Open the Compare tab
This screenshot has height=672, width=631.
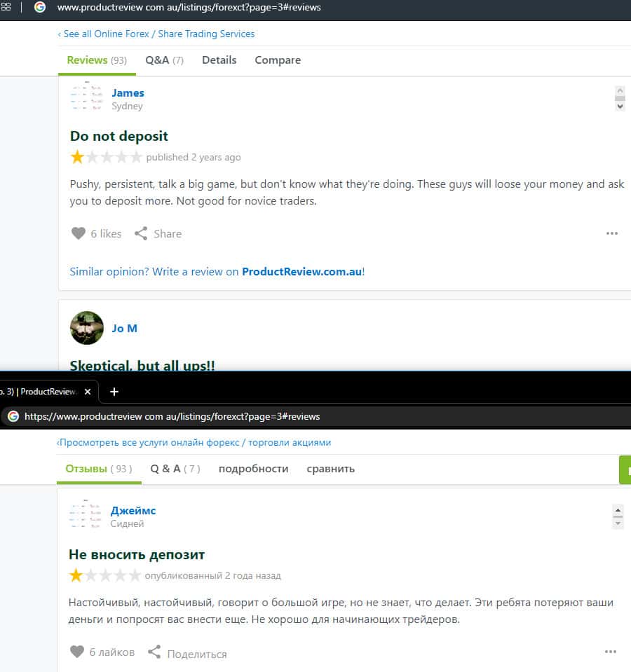coord(278,60)
